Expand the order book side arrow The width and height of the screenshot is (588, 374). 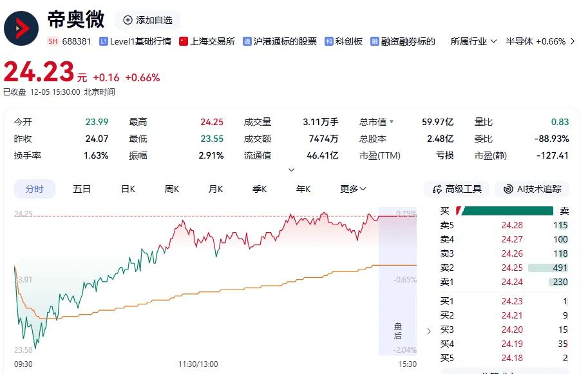pyautogui.click(x=428, y=330)
